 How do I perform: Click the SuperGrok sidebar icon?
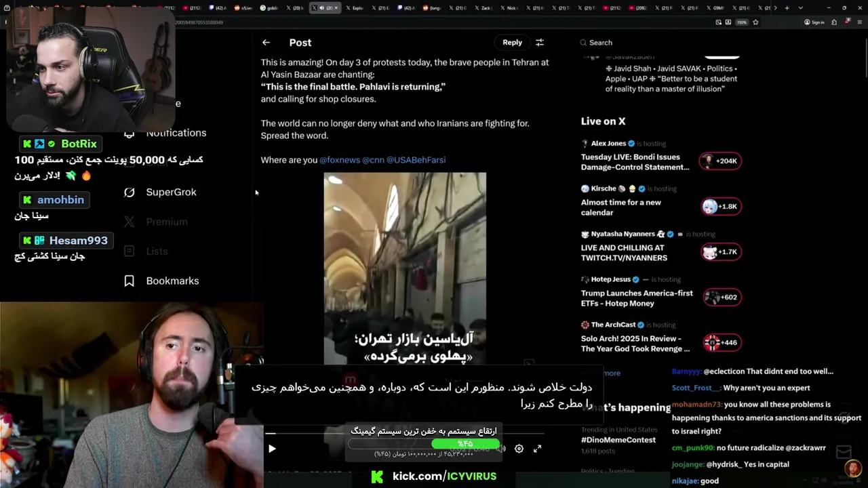click(x=129, y=192)
